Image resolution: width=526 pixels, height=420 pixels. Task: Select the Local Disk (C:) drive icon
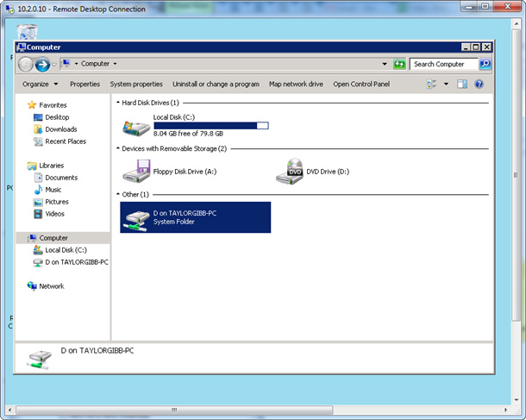tap(136, 128)
